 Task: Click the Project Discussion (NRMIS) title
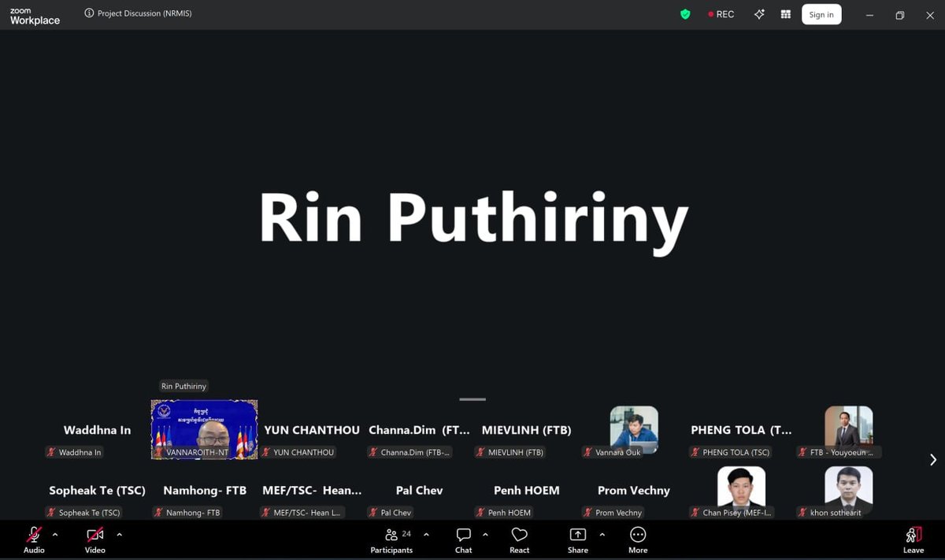pos(144,13)
